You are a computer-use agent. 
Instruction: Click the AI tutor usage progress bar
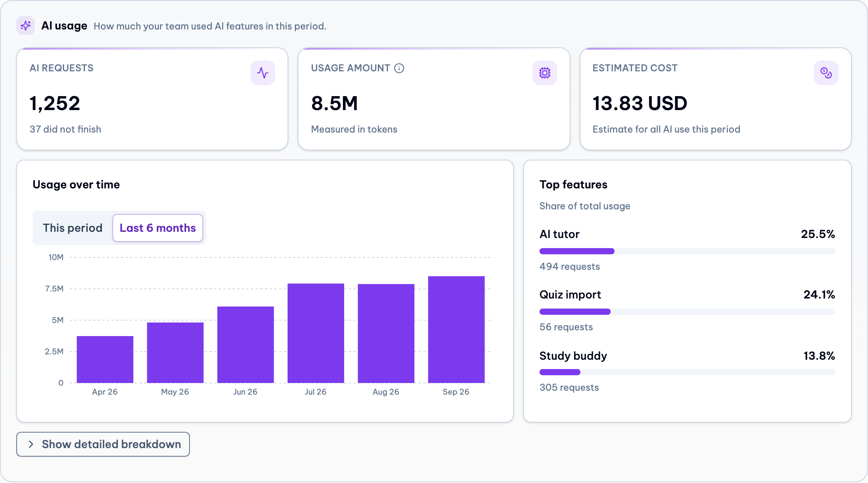tap(687, 251)
